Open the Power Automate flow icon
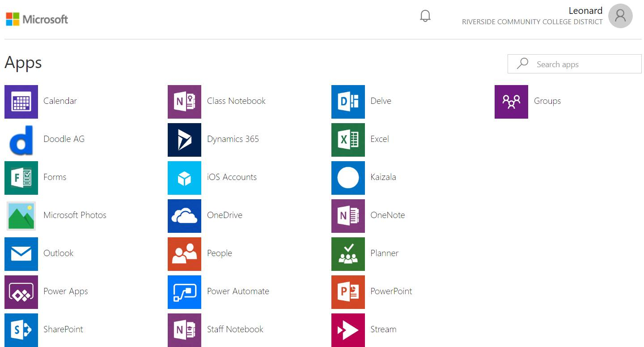Viewport: 644px width, 347px height. [x=184, y=292]
